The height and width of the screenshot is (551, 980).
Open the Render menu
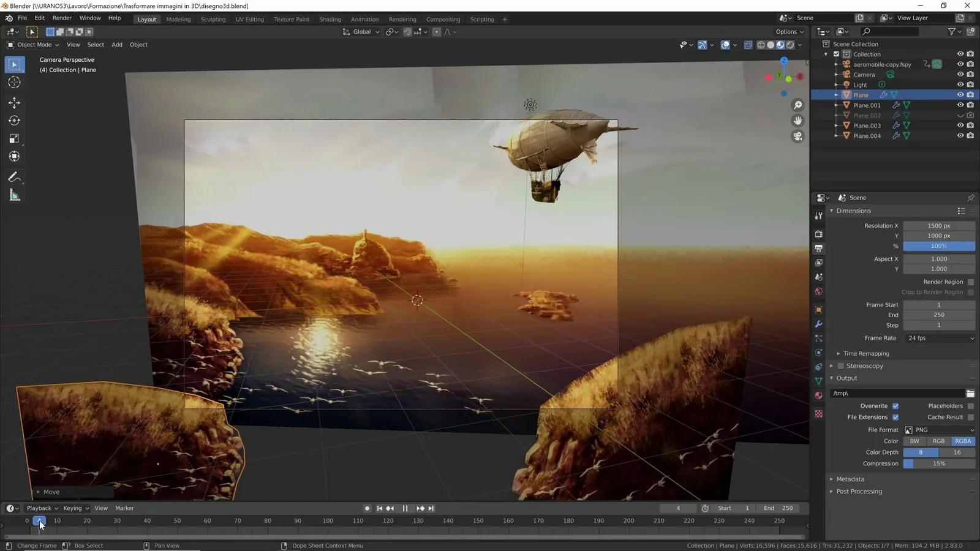pos(62,18)
